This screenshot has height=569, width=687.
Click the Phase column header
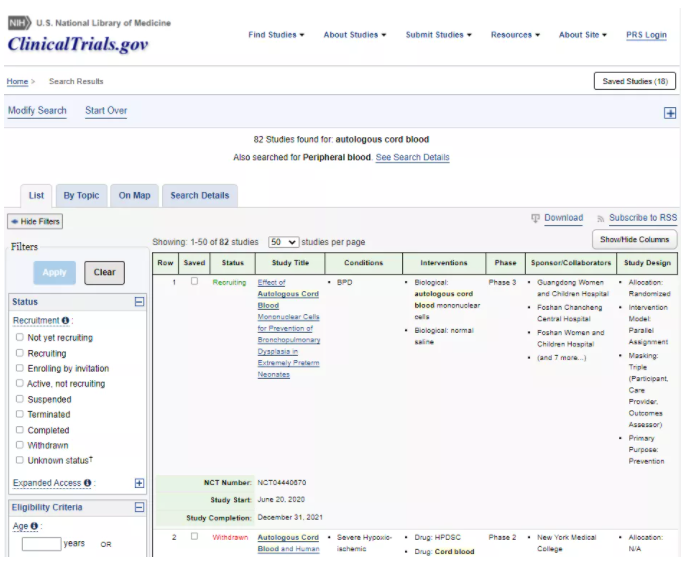(x=505, y=263)
